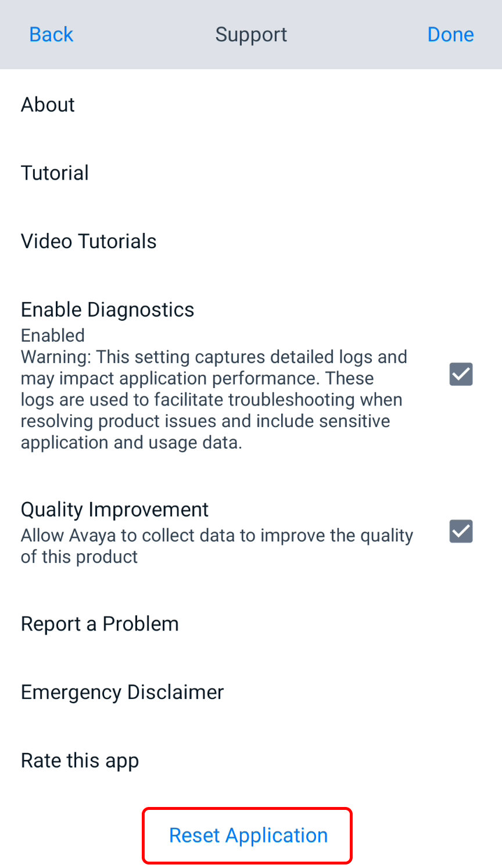Select Done in the top navigation bar
502x868 pixels.
[451, 34]
